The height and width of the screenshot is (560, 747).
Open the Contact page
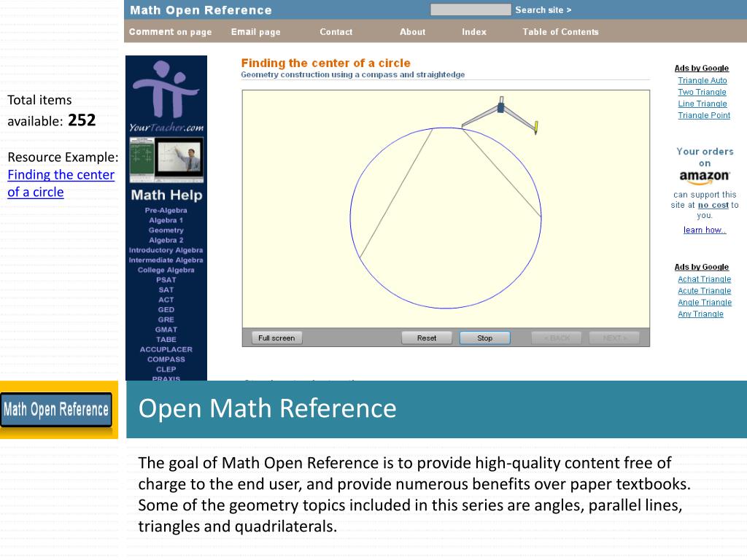[x=336, y=32]
